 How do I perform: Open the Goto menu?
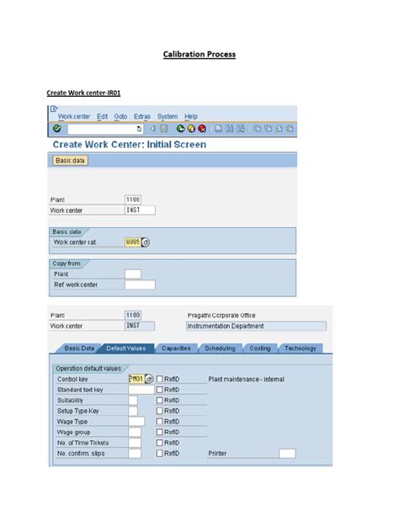(x=120, y=116)
